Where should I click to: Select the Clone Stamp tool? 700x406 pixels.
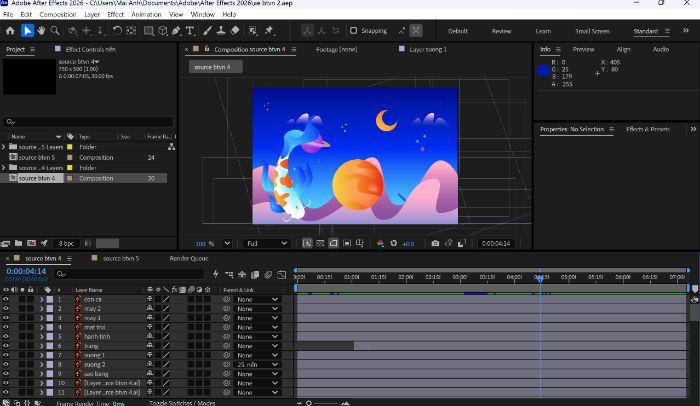(221, 31)
